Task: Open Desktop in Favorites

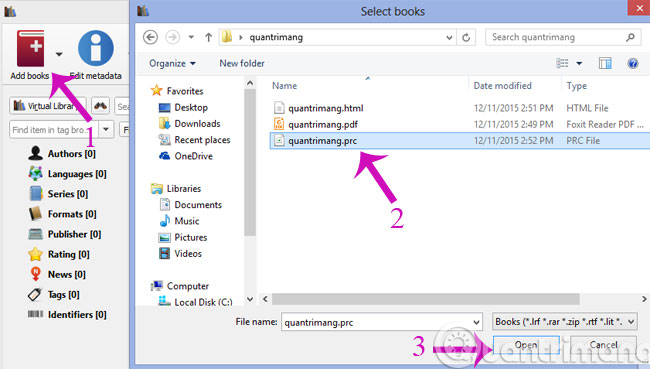Action: pyautogui.click(x=183, y=107)
